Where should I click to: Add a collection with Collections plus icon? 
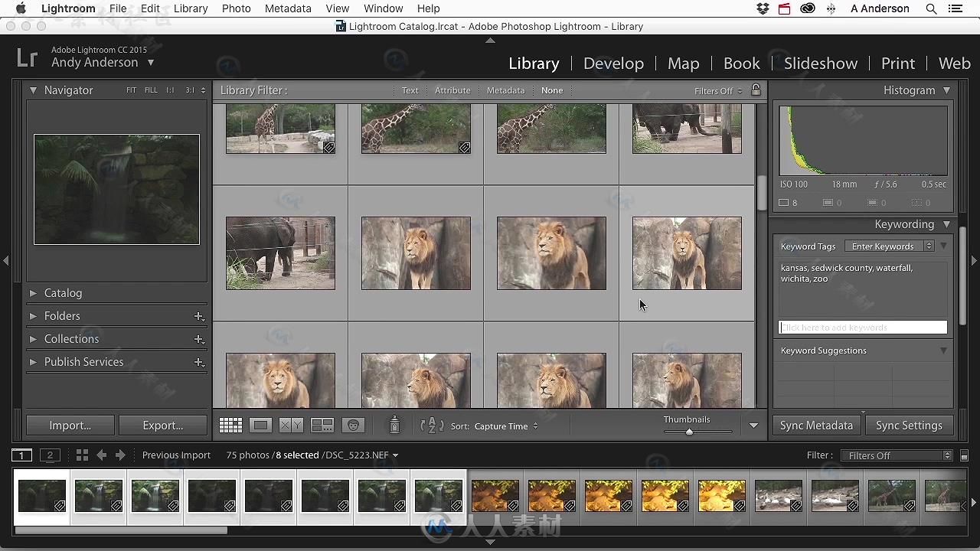[x=199, y=339]
